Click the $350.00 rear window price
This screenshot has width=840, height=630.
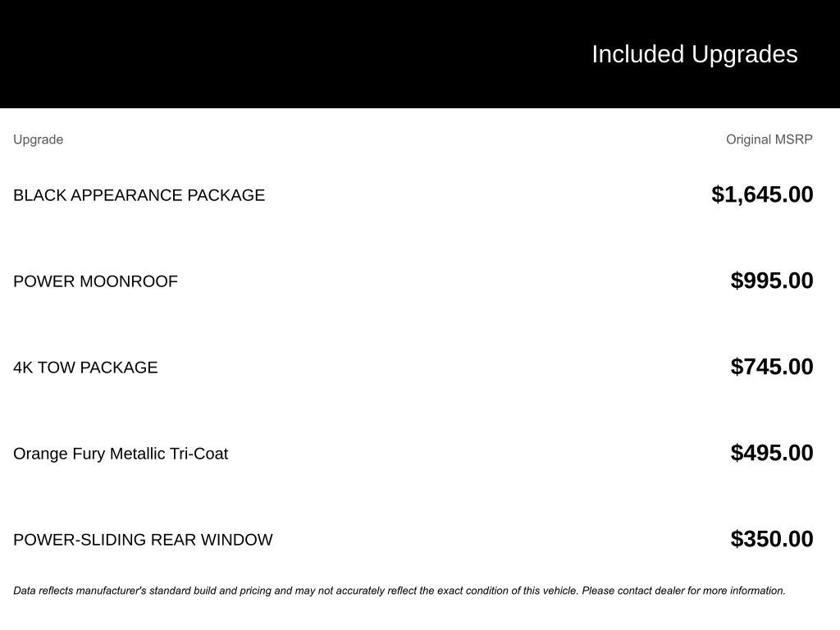pos(772,539)
